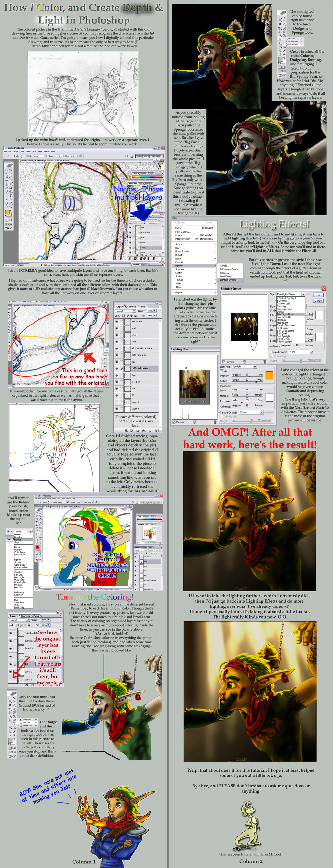The image size is (333, 868).
Task: Click scroll-down arrow in red-annotated Layers panel
Action: [61, 682]
